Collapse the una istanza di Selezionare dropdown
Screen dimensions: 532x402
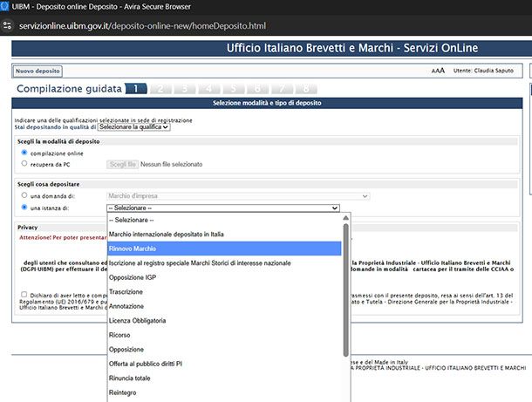[x=223, y=208]
